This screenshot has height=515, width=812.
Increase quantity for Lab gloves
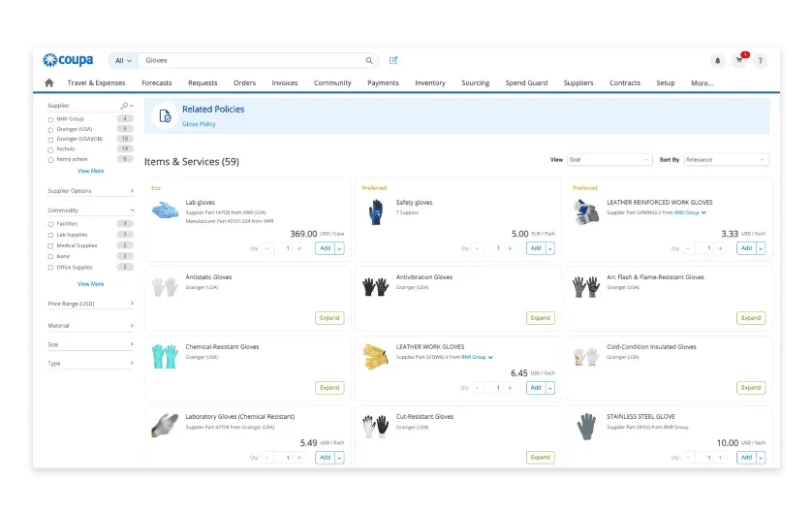tap(299, 248)
